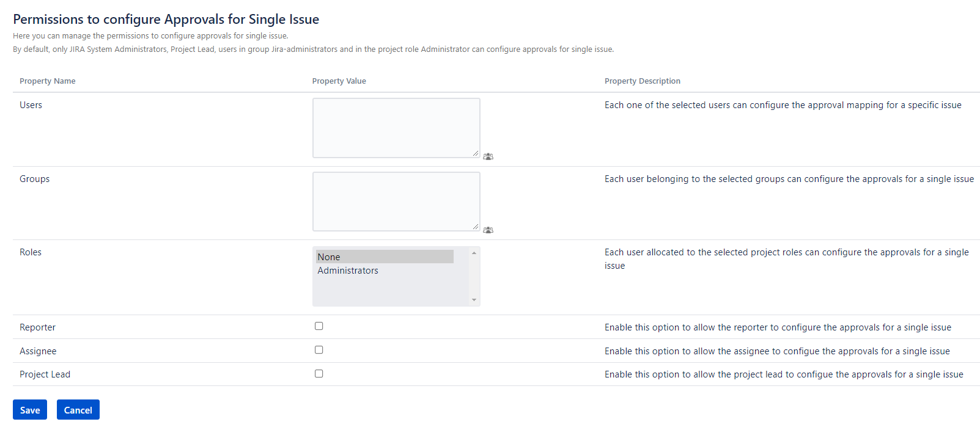Click the Reporter row label
This screenshot has height=441, width=980.
coord(37,327)
